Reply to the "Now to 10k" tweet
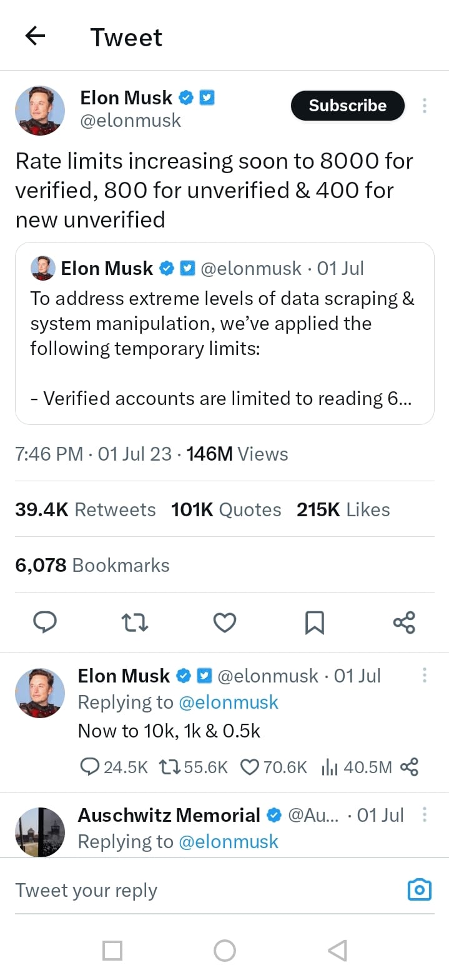The height and width of the screenshot is (980, 449). pos(91,767)
